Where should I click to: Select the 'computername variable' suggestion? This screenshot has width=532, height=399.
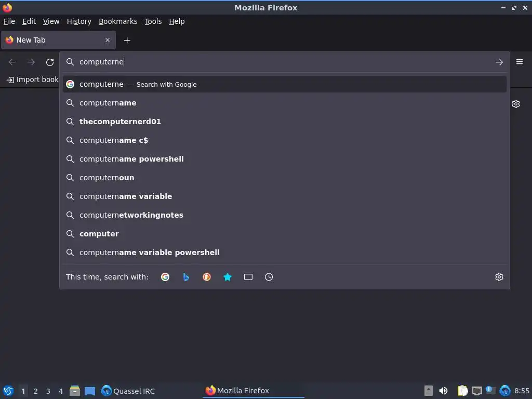284,196
